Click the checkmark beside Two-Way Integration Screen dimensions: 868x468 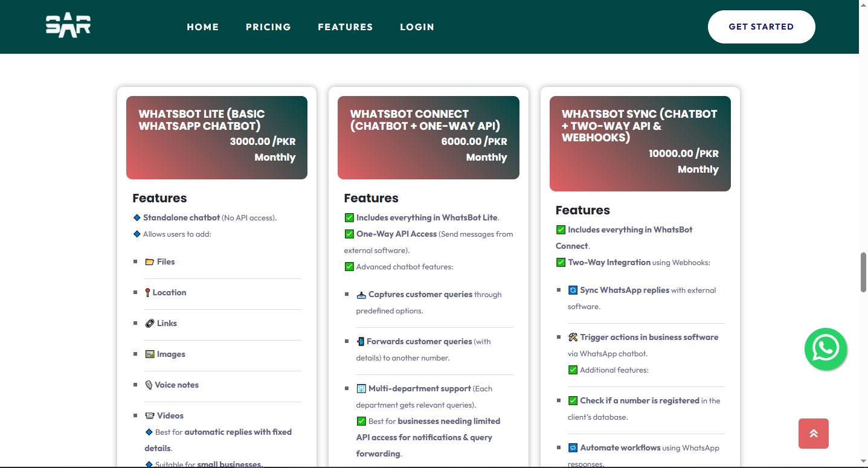(x=561, y=262)
